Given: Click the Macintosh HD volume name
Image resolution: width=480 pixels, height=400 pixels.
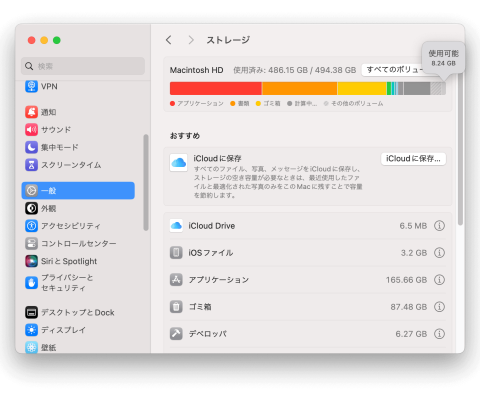Looking at the screenshot, I should point(196,70).
